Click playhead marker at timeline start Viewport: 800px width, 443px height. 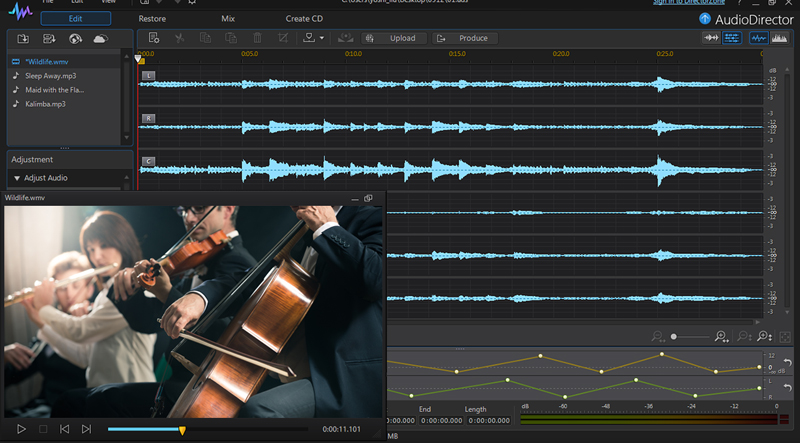tap(138, 59)
